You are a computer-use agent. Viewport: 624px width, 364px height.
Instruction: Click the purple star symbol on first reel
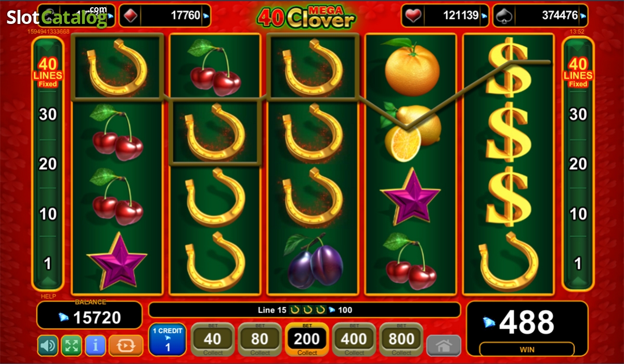[x=116, y=261]
